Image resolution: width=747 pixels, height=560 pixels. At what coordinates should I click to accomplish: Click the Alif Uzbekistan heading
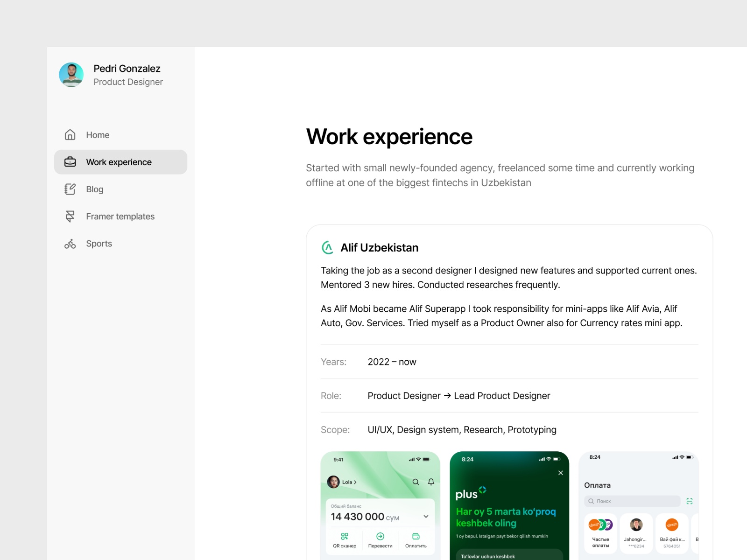380,248
